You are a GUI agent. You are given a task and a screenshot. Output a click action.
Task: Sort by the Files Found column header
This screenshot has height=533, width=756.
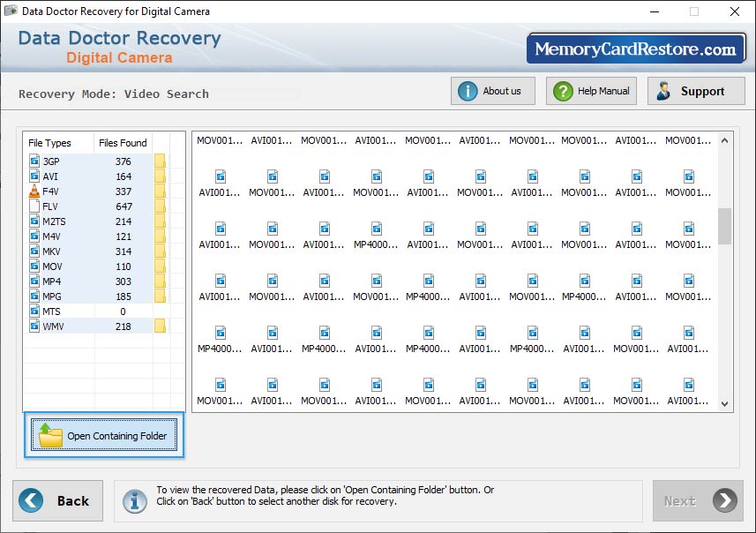tap(123, 143)
